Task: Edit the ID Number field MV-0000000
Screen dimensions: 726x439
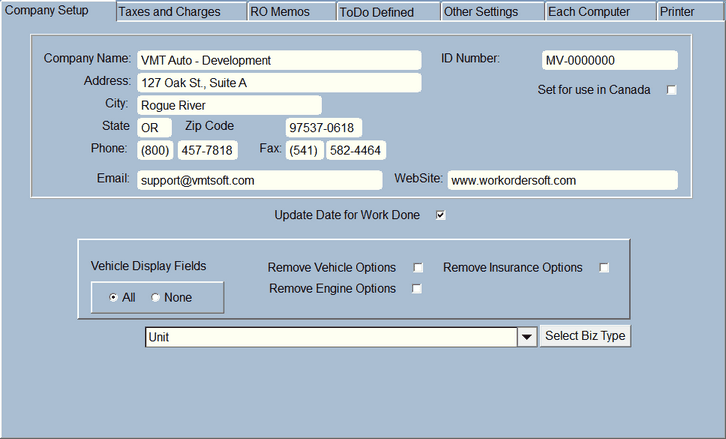Action: click(x=610, y=60)
